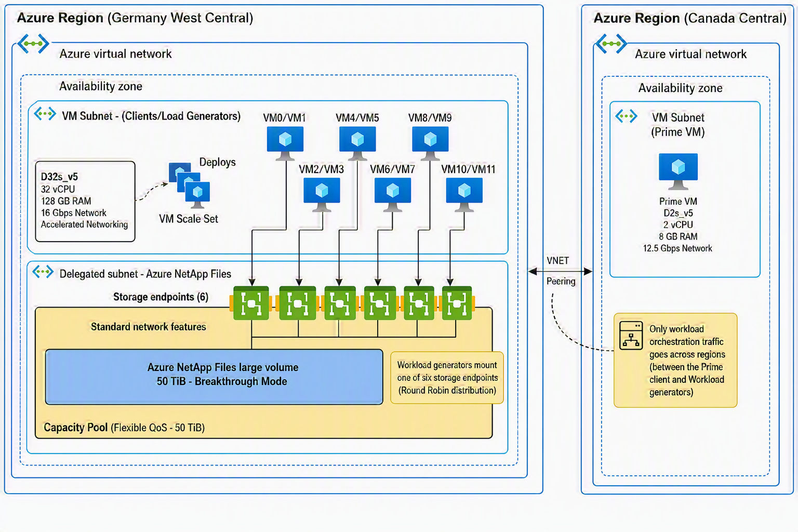Click the Capacity Pool Flexible QoS label
Viewport: 798px width, 532px height.
[124, 428]
